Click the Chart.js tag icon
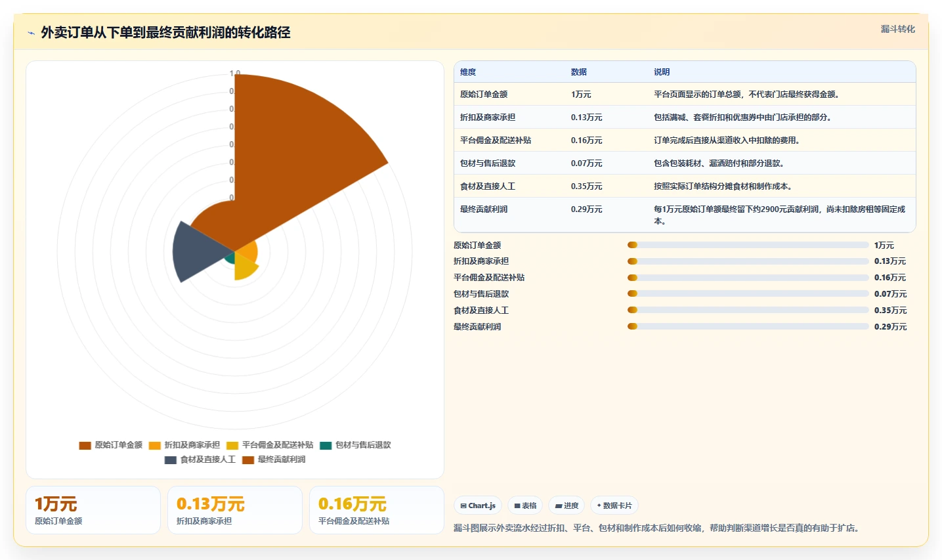 click(x=463, y=506)
